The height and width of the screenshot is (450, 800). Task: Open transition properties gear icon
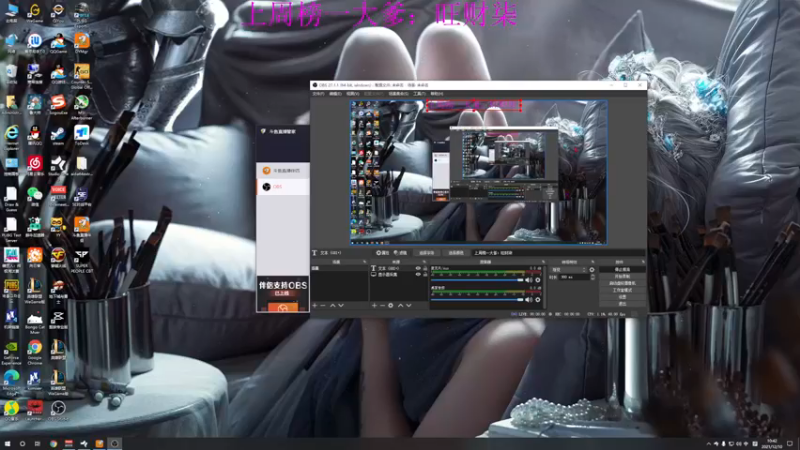coord(592,269)
